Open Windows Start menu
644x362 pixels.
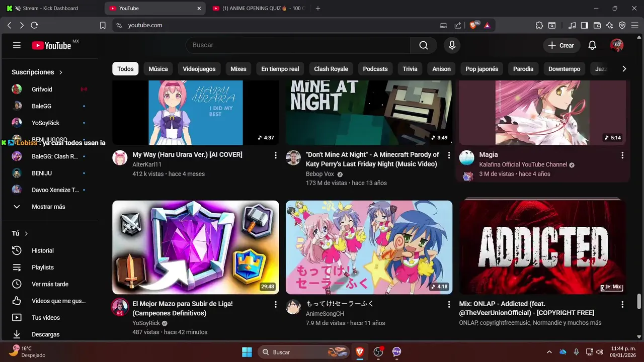tap(247, 352)
